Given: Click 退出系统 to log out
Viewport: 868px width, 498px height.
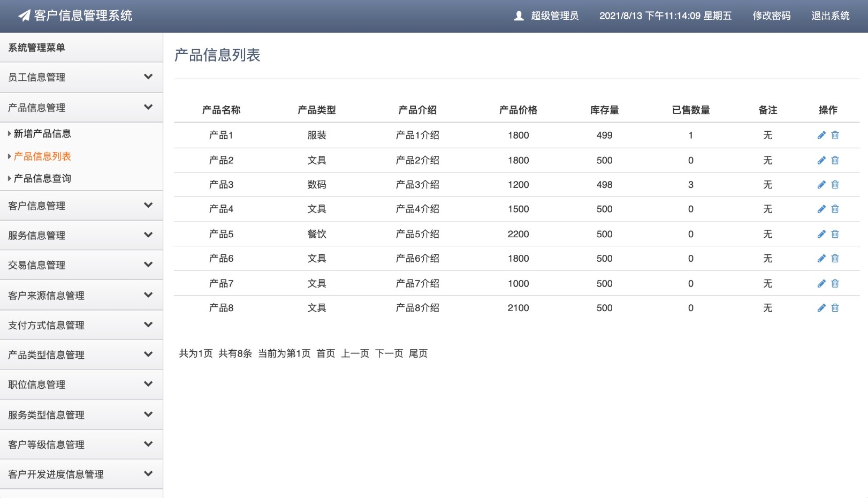Looking at the screenshot, I should point(830,16).
